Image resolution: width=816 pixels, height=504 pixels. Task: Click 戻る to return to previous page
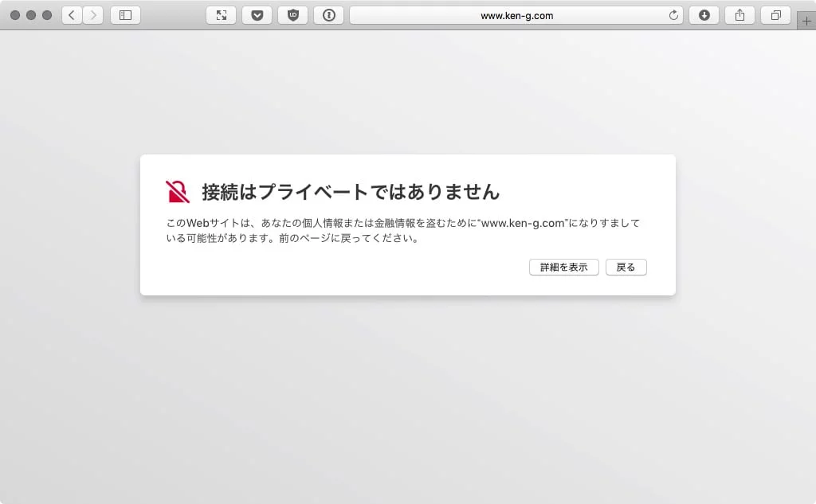(x=626, y=267)
